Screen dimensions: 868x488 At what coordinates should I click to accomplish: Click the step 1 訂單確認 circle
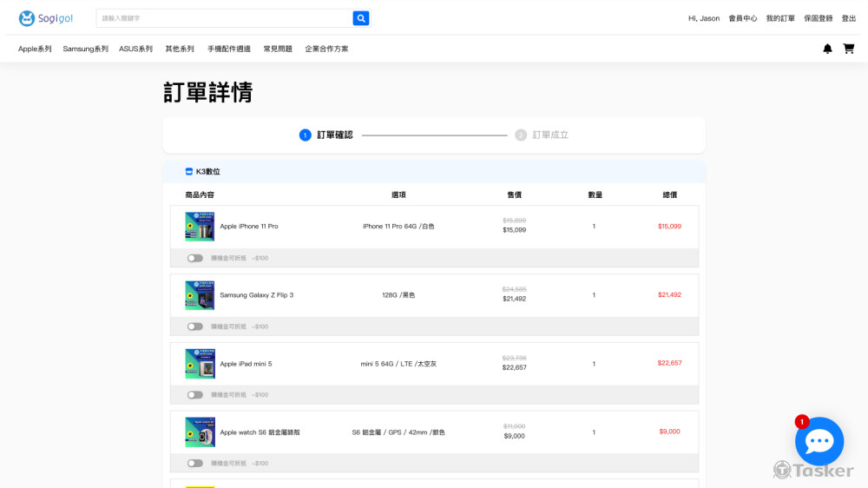point(305,135)
